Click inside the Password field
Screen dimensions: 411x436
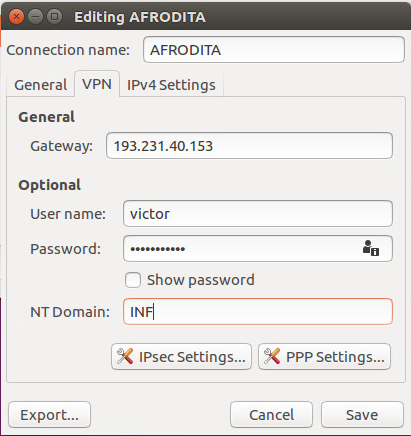coord(242,249)
